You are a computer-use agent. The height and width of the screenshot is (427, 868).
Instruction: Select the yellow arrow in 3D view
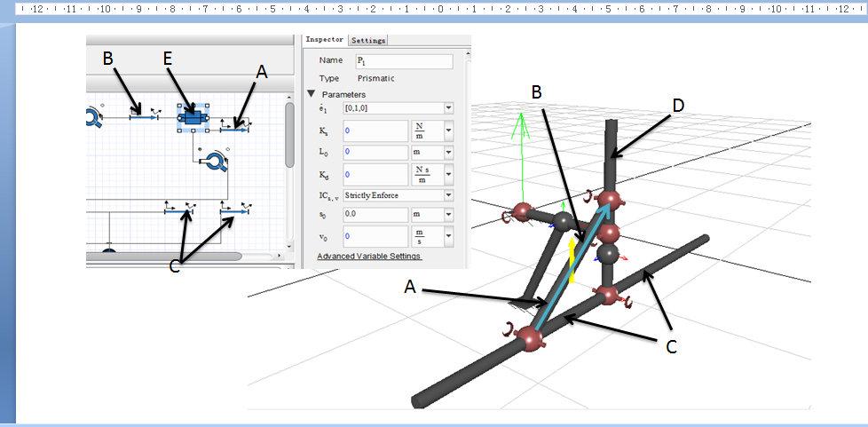(x=572, y=260)
